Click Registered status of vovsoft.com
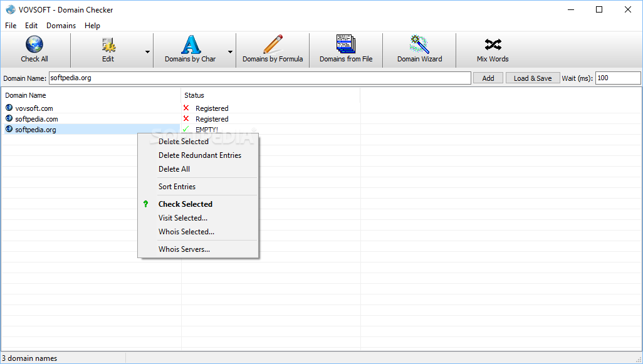Screen dimensions: 643x364 pyautogui.click(x=212, y=108)
